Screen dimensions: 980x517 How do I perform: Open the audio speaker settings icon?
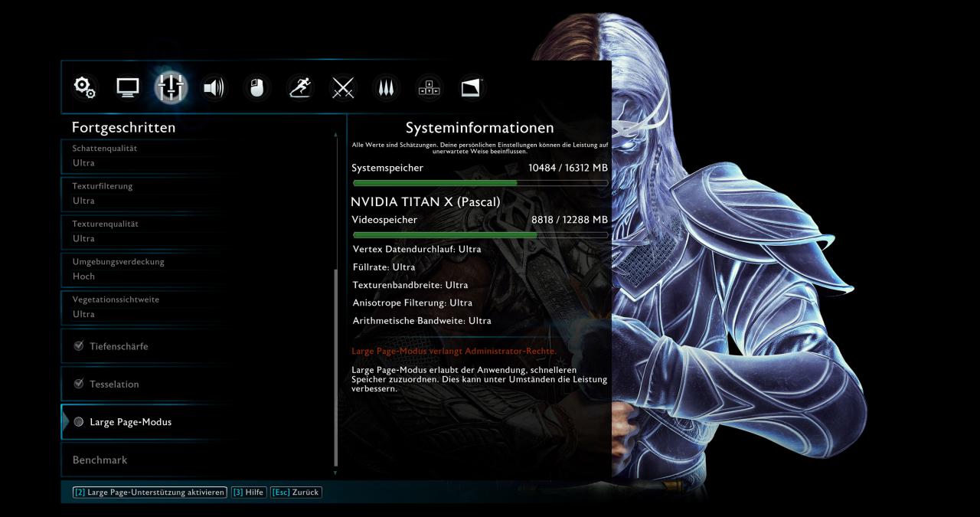pos(214,88)
